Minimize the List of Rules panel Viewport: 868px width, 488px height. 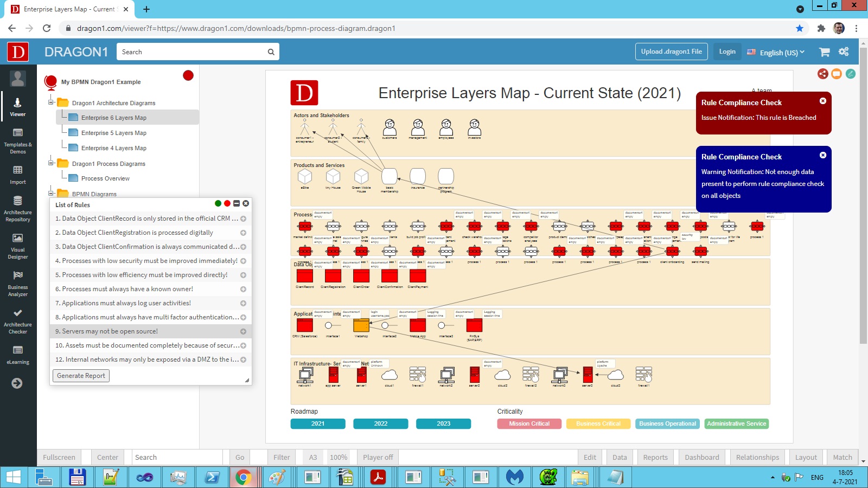(x=237, y=203)
